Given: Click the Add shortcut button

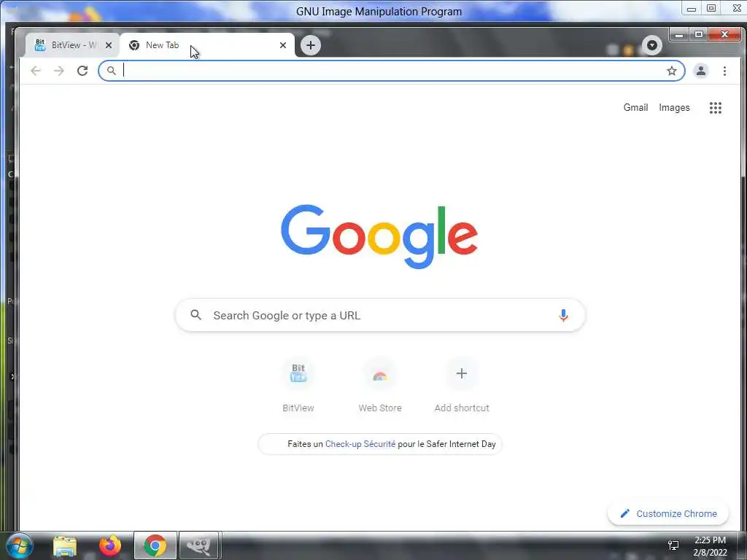Looking at the screenshot, I should (x=462, y=385).
